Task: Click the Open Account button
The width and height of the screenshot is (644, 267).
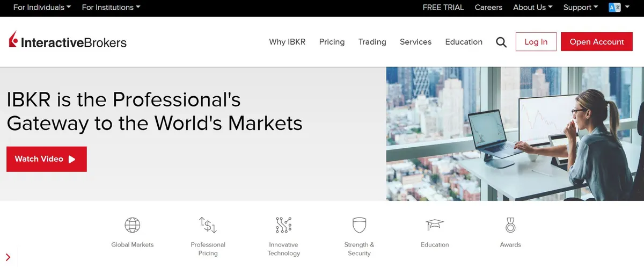Action: tap(597, 42)
